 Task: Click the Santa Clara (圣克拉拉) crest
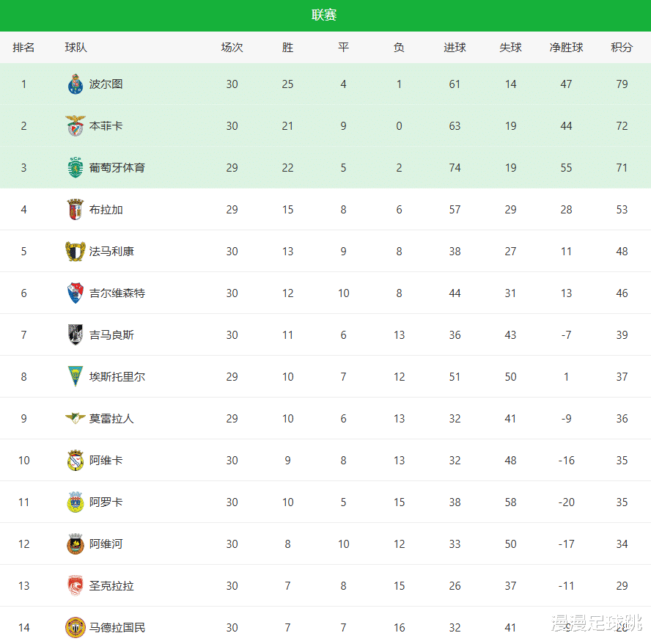pyautogui.click(x=76, y=586)
